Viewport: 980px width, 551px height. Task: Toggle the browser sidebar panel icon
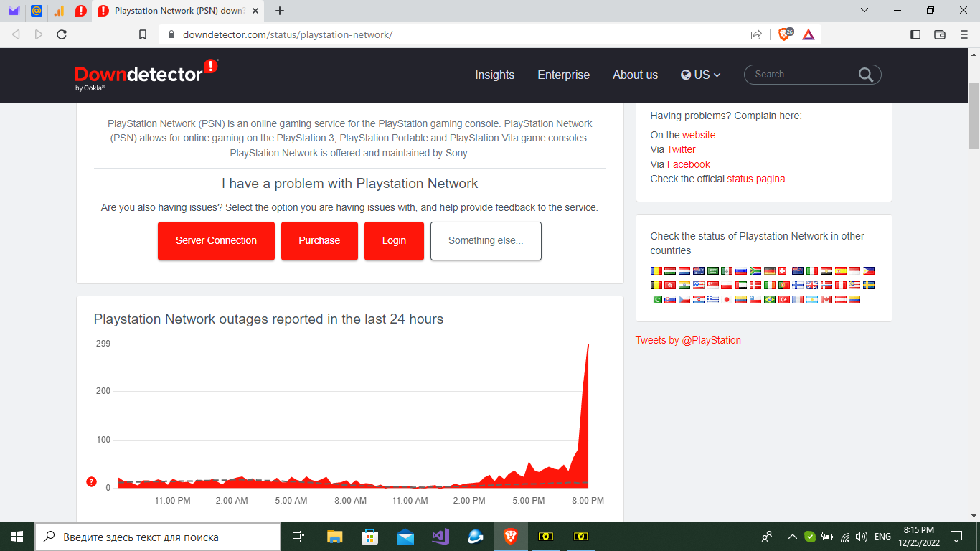(x=915, y=34)
